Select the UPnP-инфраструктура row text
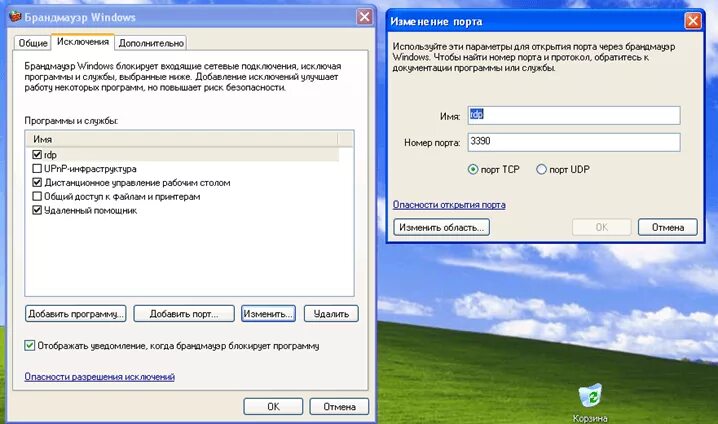Image resolution: width=718 pixels, height=424 pixels. pos(90,169)
